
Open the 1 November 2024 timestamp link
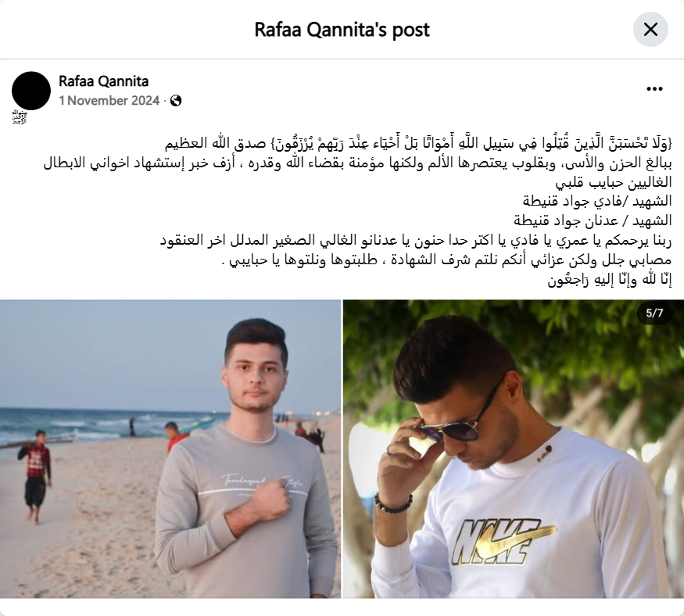109,101
